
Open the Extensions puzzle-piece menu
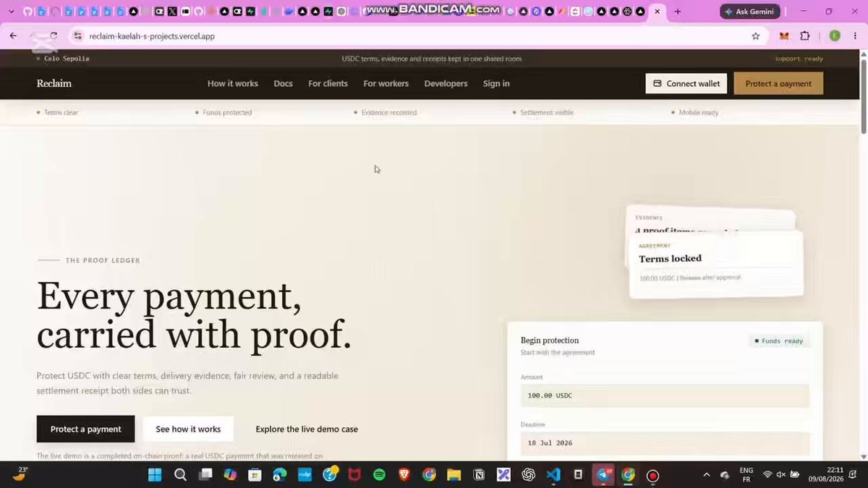(x=805, y=36)
